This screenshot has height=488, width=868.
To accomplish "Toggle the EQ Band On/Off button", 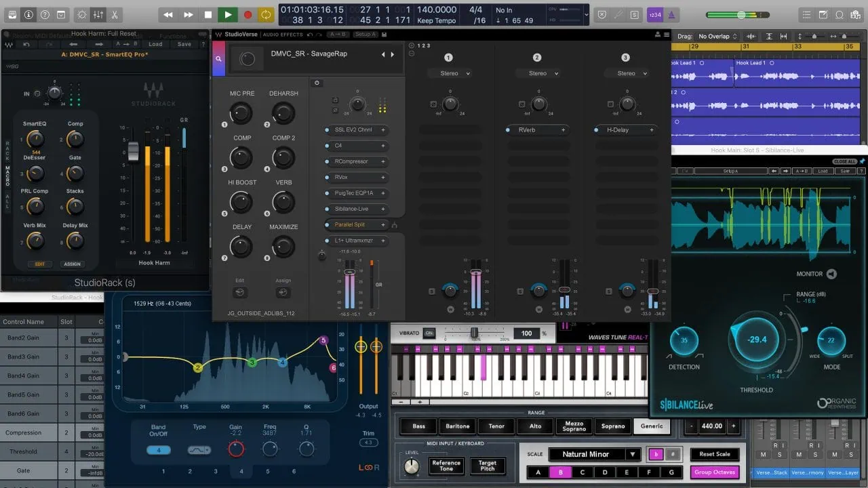I will (159, 450).
